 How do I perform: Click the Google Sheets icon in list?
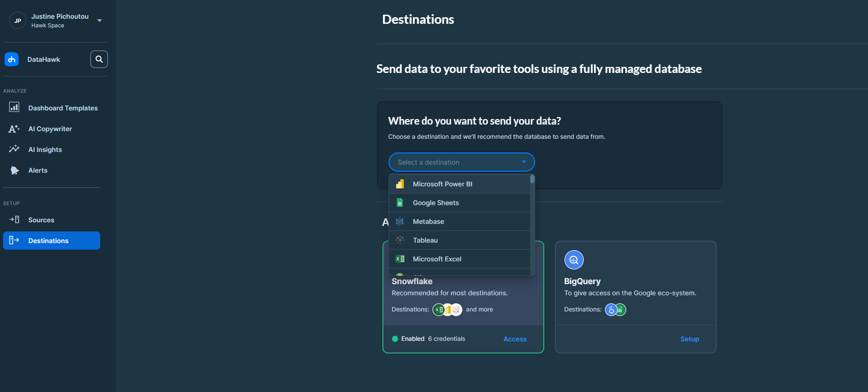click(x=400, y=203)
